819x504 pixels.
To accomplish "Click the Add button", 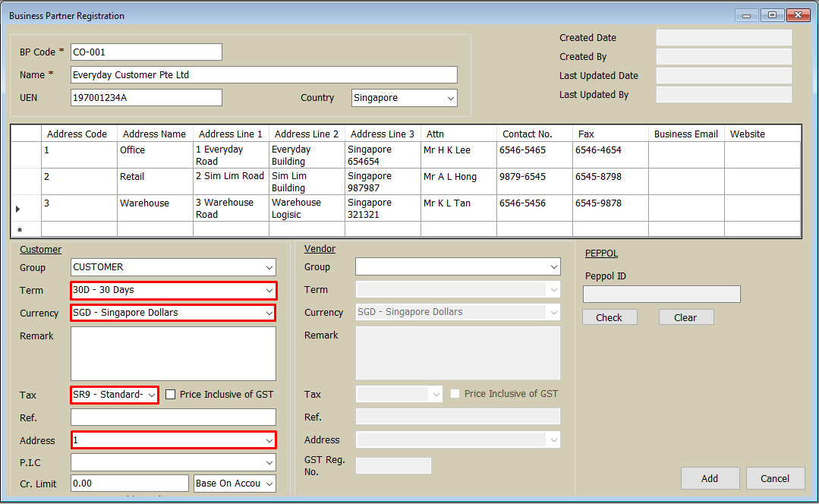I will (x=710, y=478).
